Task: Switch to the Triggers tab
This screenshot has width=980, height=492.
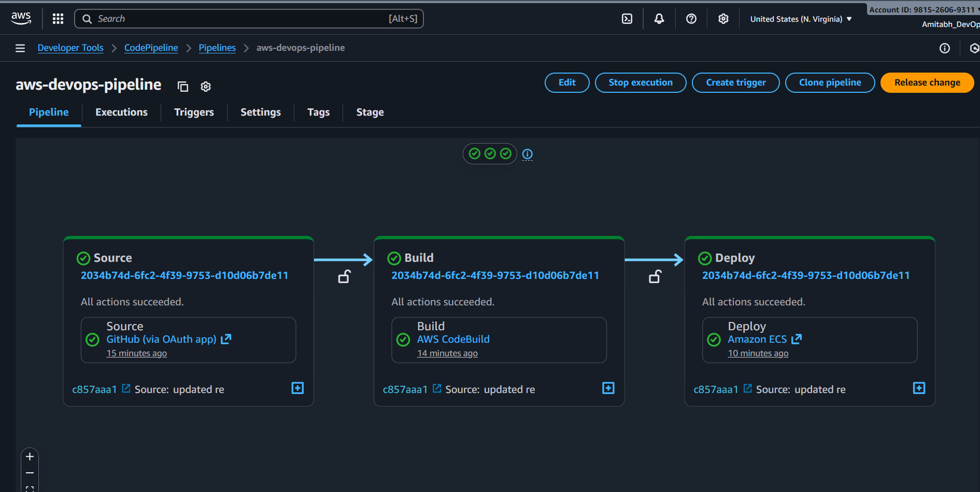Action: coord(194,112)
